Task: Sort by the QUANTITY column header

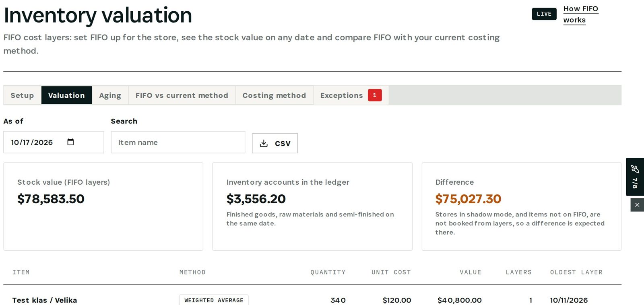Action: coord(328,272)
